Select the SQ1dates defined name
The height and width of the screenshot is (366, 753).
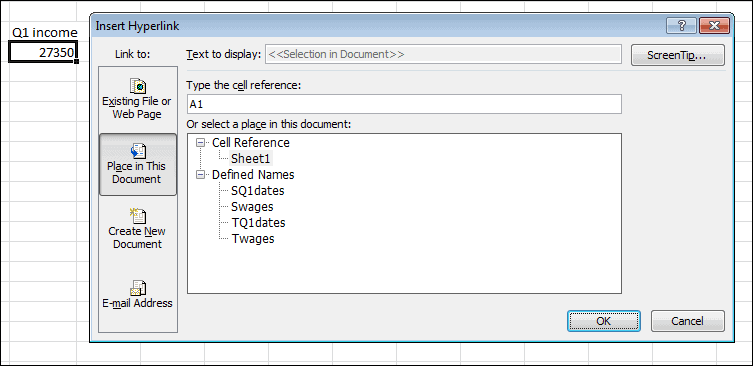257,191
